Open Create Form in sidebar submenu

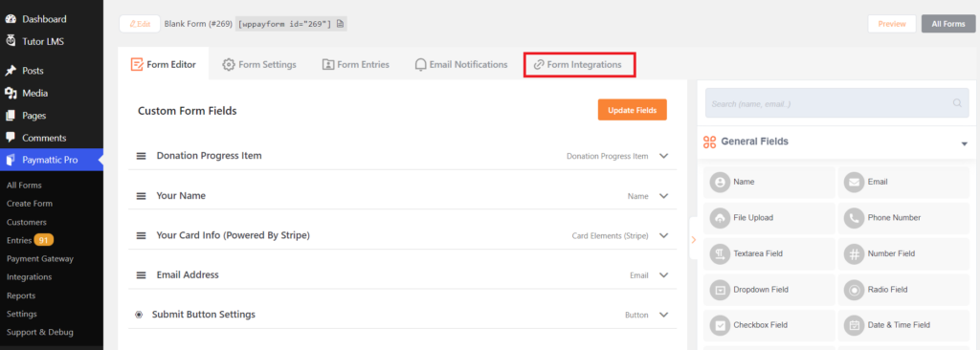pos(30,203)
